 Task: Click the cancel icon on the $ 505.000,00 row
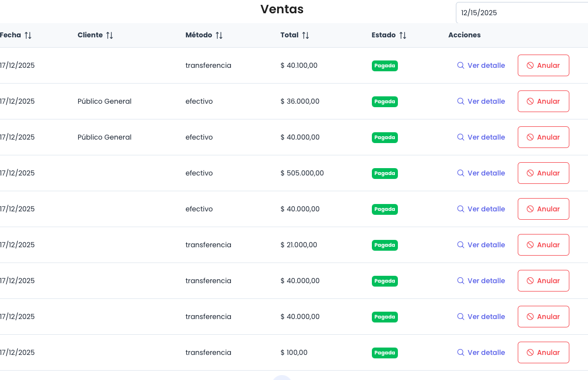530,173
